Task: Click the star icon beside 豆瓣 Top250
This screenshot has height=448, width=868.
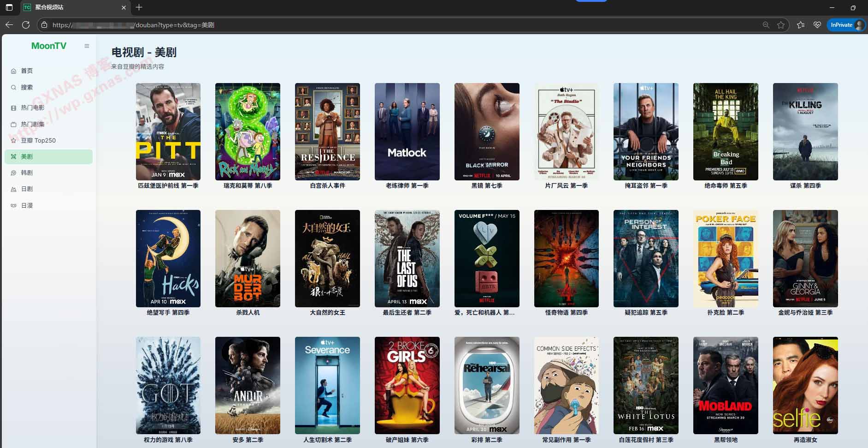Action: [x=13, y=141]
